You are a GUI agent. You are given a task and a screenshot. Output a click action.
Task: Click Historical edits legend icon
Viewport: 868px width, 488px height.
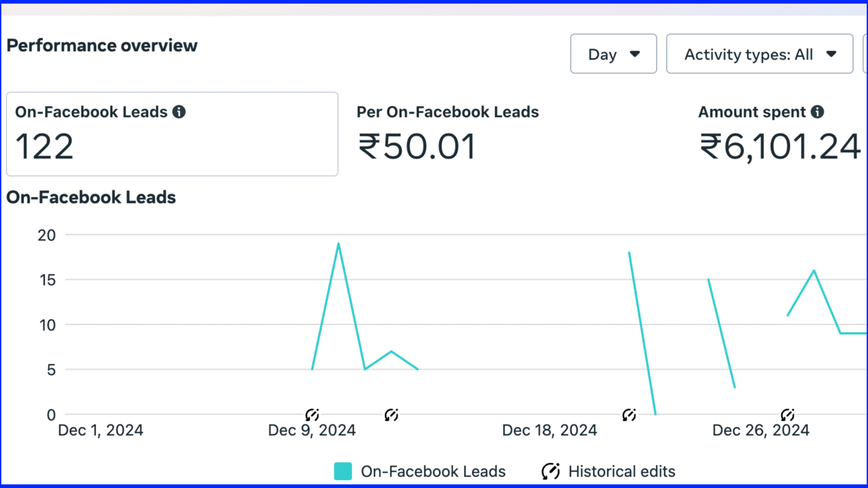550,471
